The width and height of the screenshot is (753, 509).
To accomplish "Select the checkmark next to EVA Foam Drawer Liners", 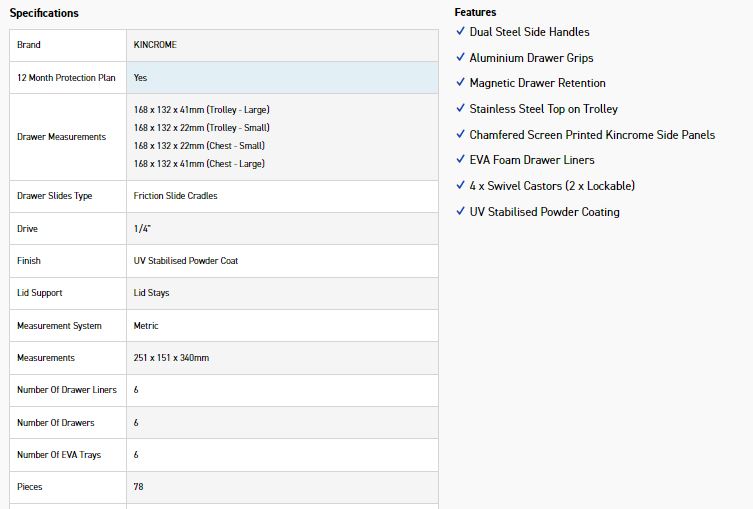I will coord(460,160).
